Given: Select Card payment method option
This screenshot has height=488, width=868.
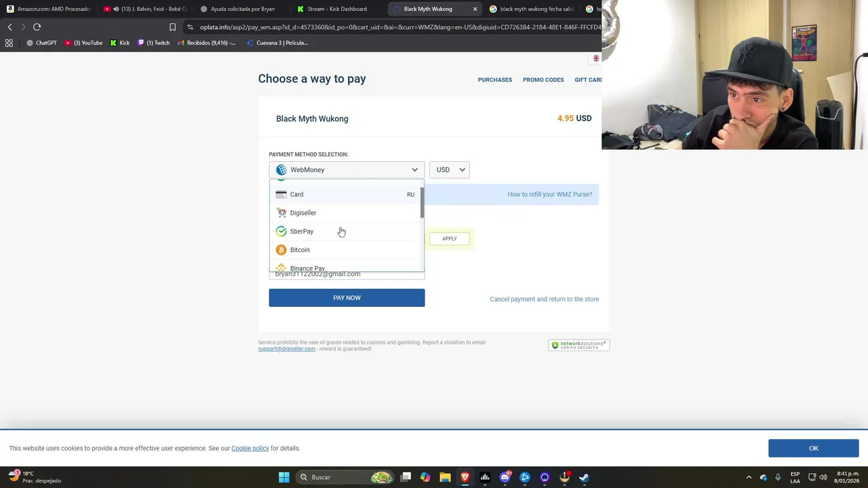Looking at the screenshot, I should coord(345,195).
